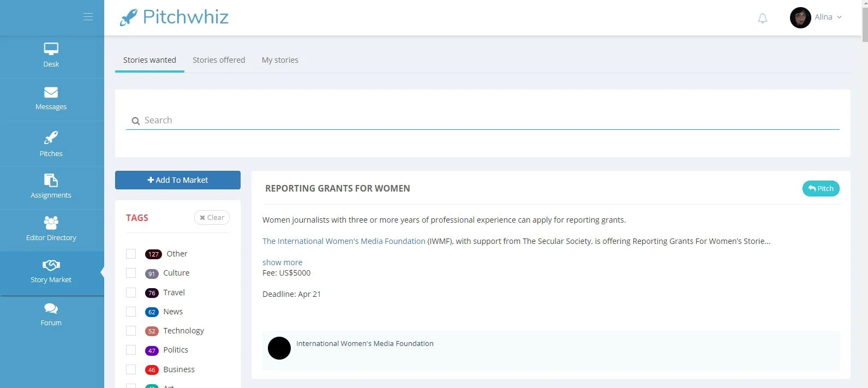This screenshot has height=388, width=868.
Task: Check the Politics tag checkbox
Action: pos(131,350)
